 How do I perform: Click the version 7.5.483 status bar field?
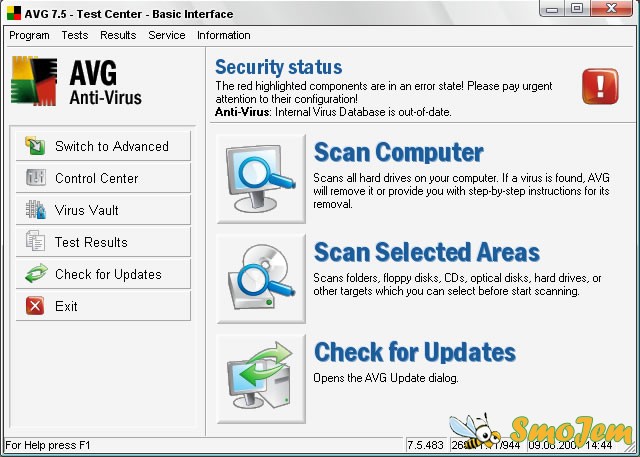pyautogui.click(x=426, y=445)
